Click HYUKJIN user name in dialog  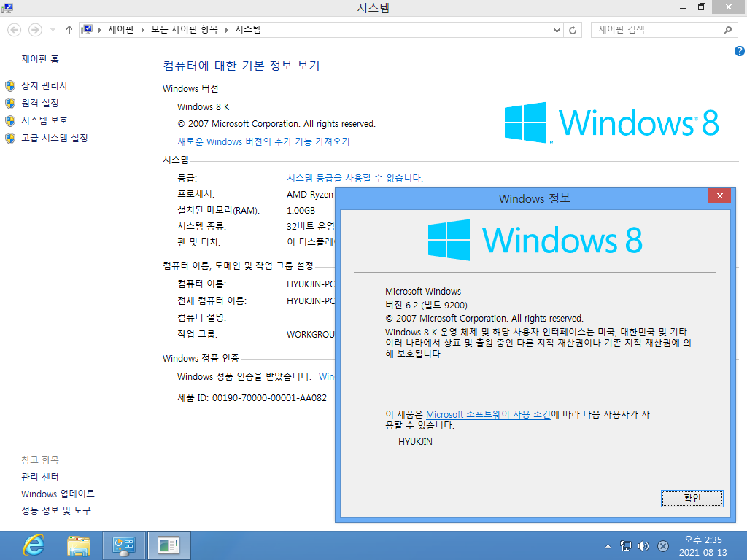[415, 441]
